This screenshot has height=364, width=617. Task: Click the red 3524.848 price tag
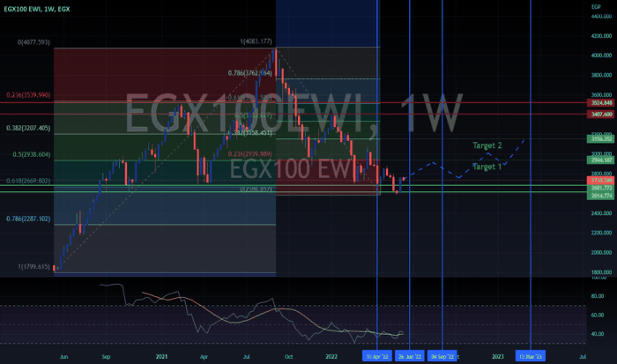(x=600, y=103)
